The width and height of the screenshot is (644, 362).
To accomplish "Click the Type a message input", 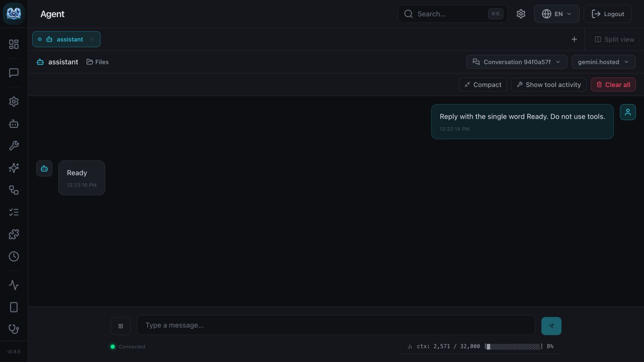I will coord(336,325).
